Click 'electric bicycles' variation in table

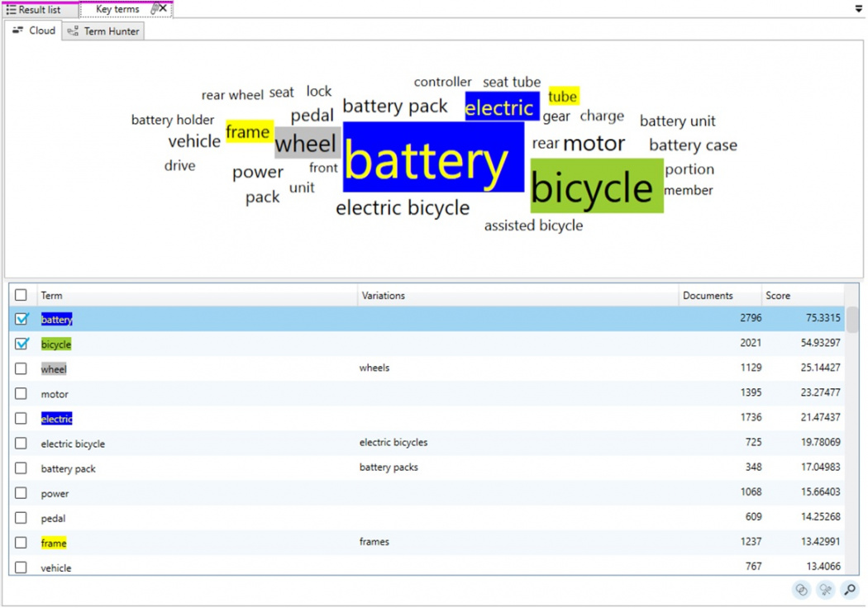point(393,442)
